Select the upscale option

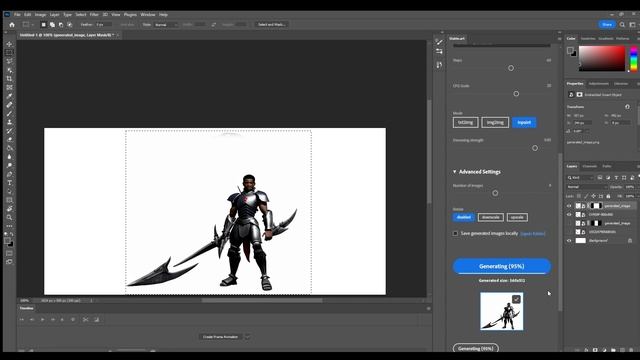517,217
